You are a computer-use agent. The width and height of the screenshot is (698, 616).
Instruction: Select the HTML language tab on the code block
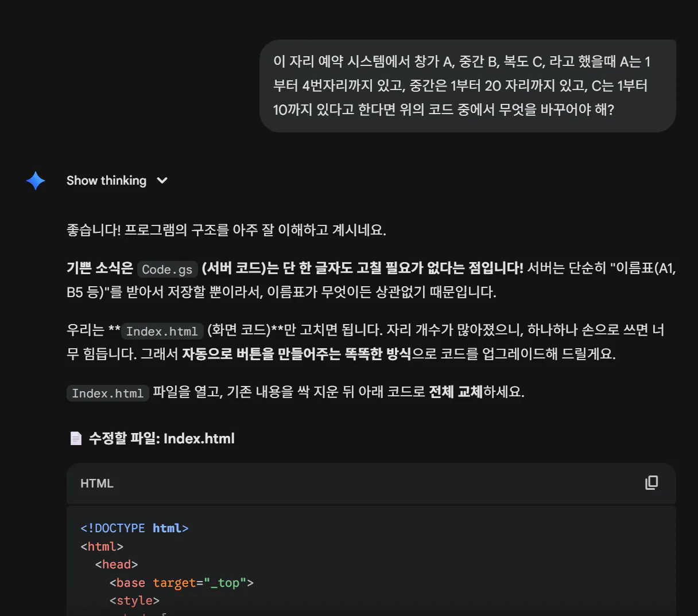pos(96,483)
